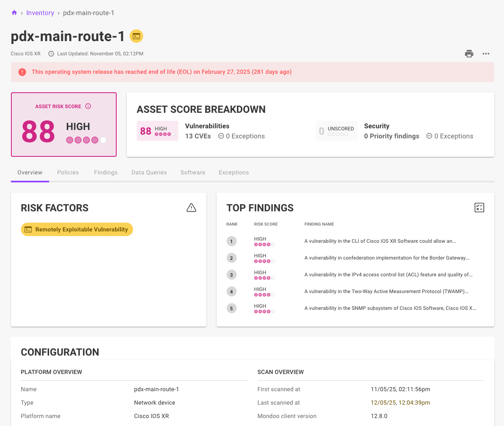The image size is (504, 426).
Task: Open the rank 1 CLI vulnerability finding
Action: (380, 241)
